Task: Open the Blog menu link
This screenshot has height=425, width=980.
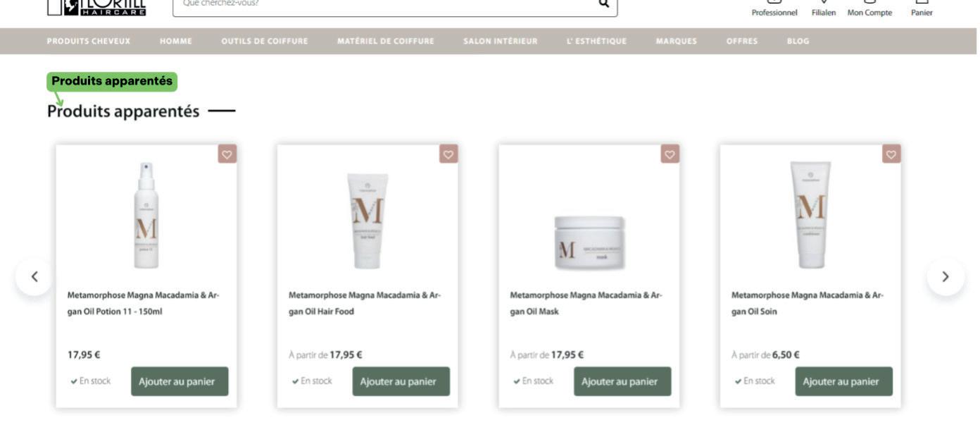Action: point(798,41)
